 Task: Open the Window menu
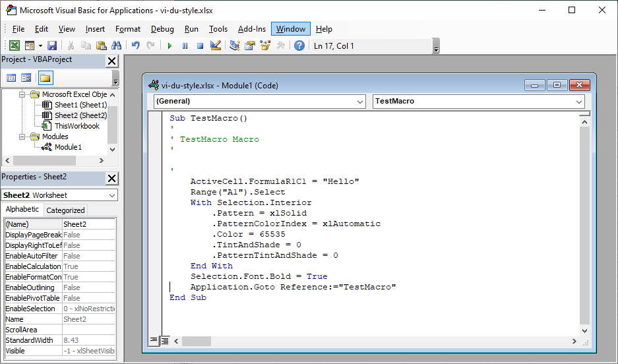[290, 29]
